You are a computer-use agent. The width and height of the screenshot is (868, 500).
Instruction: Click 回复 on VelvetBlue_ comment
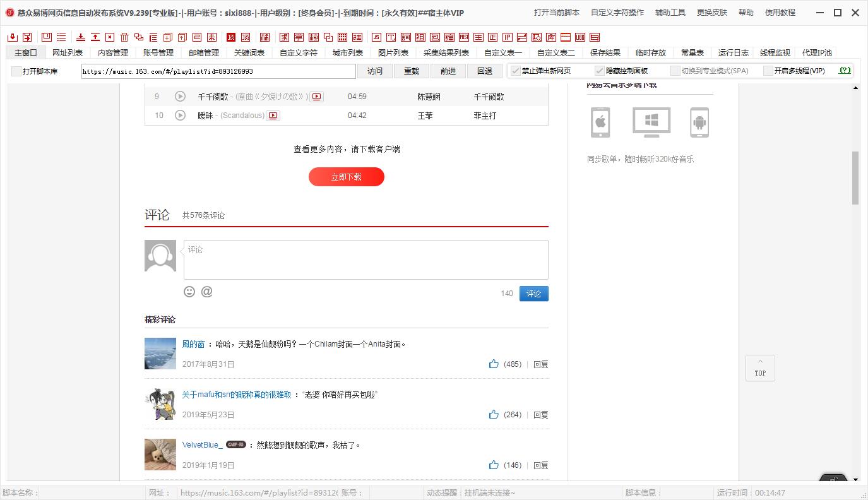point(541,465)
